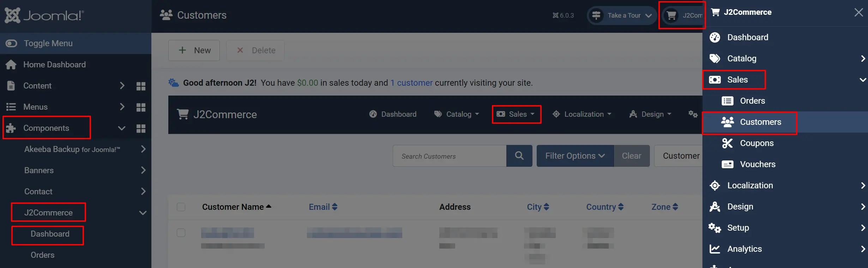The image size is (868, 268).
Task: Collapse the J2Commerce sidebar submenu chevron
Action: click(143, 213)
